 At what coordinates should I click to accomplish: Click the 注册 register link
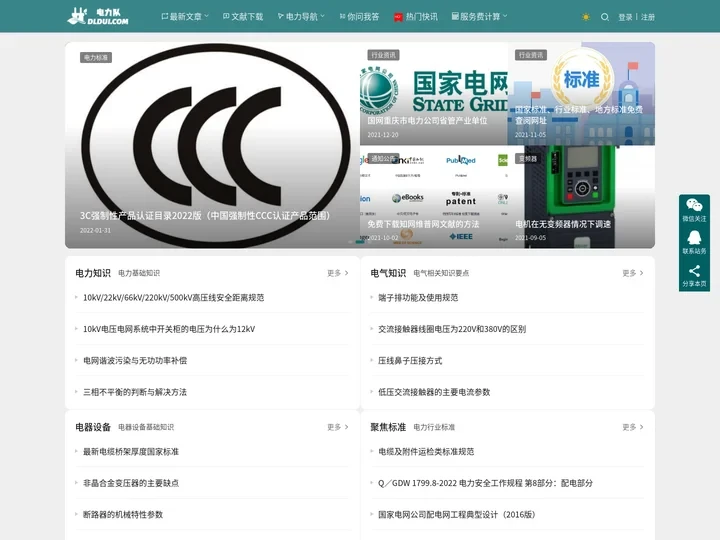tap(648, 17)
